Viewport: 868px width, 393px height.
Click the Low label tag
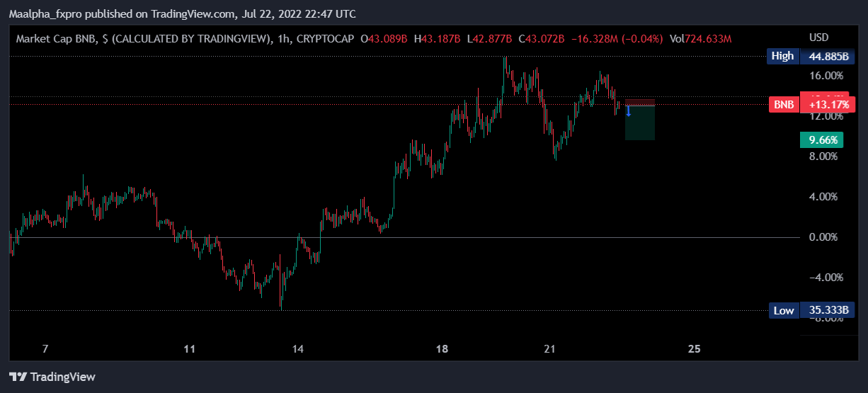click(x=784, y=310)
